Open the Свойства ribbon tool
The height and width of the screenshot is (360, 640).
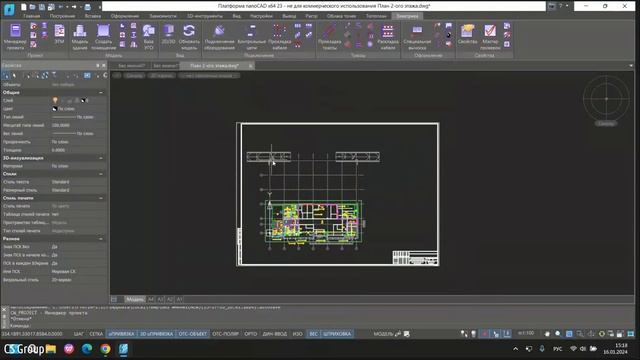tap(467, 34)
